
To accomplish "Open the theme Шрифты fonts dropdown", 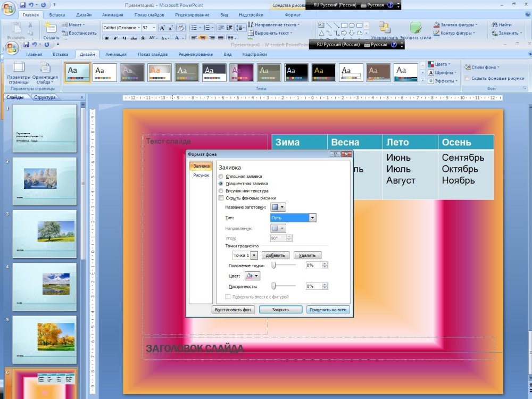I will coord(442,73).
